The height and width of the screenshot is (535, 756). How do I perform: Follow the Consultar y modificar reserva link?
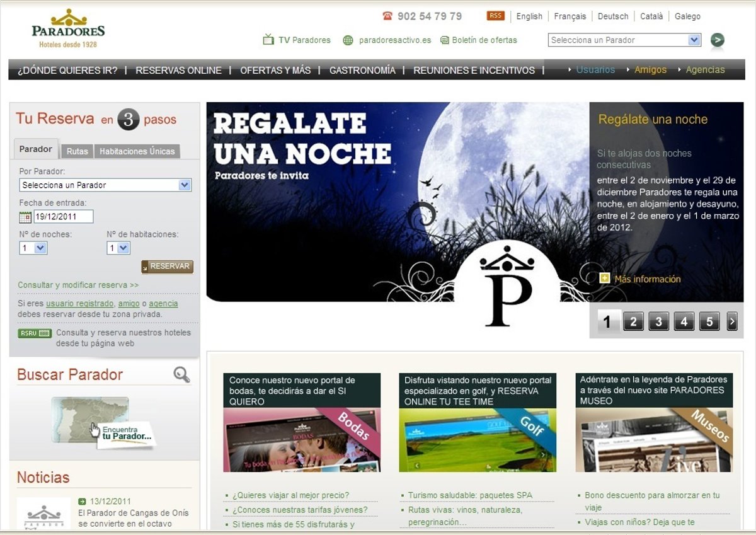78,285
